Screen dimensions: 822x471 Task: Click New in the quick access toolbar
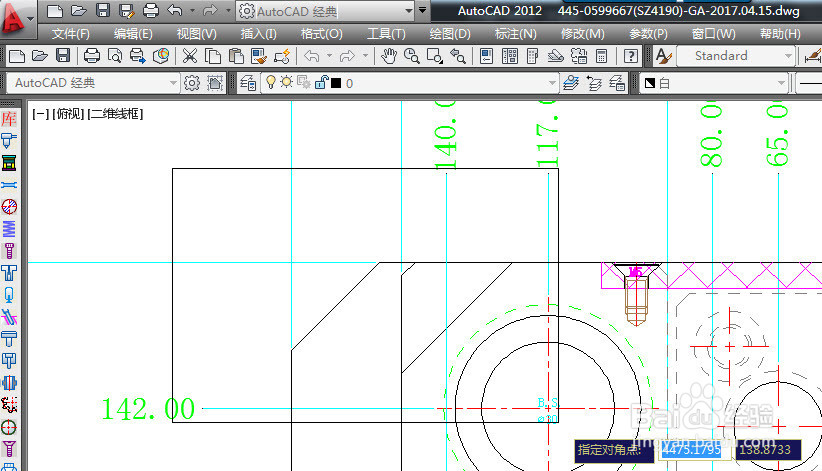55,10
